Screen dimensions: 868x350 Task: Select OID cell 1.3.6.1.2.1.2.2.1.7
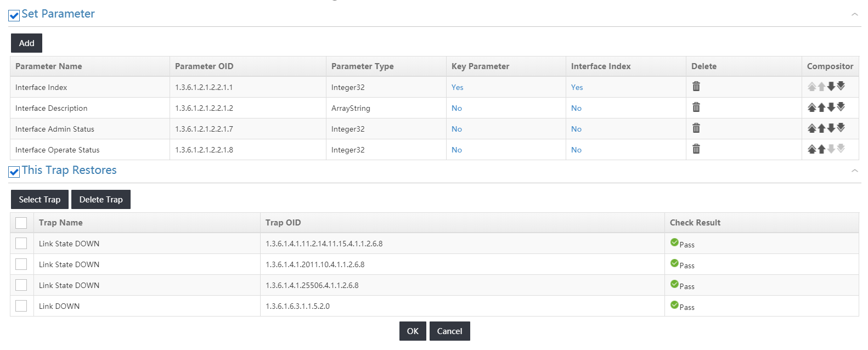[x=248, y=129]
